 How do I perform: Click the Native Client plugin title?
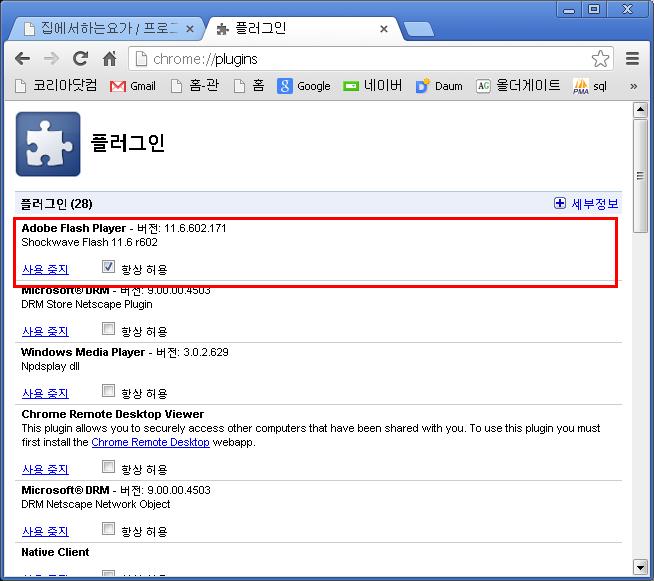[55, 552]
